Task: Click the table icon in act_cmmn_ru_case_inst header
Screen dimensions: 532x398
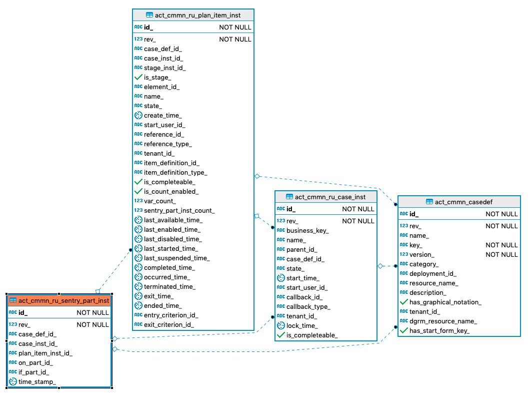Action: point(289,197)
